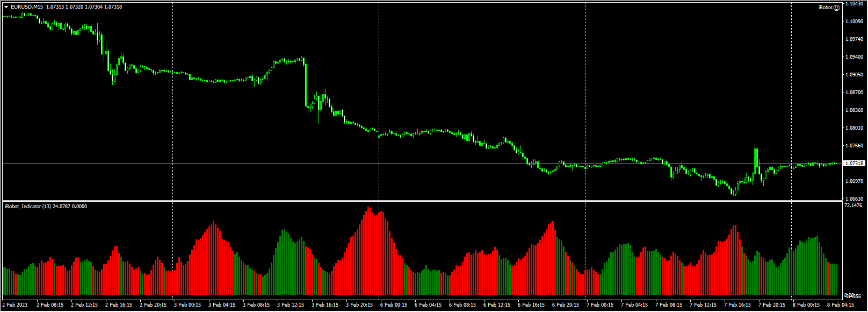The height and width of the screenshot is (312, 868).
Task: Click the 2 Feb 16:15 time label
Action: click(x=119, y=305)
